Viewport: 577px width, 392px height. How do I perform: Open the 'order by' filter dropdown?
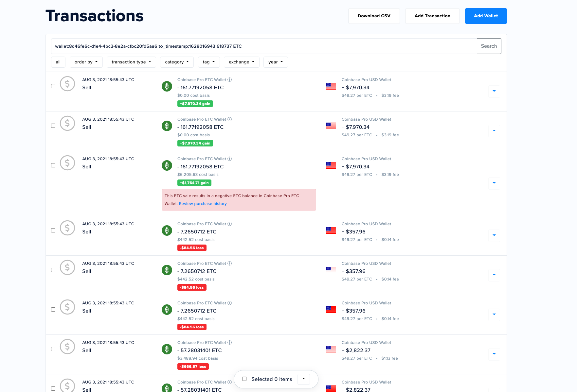[86, 62]
